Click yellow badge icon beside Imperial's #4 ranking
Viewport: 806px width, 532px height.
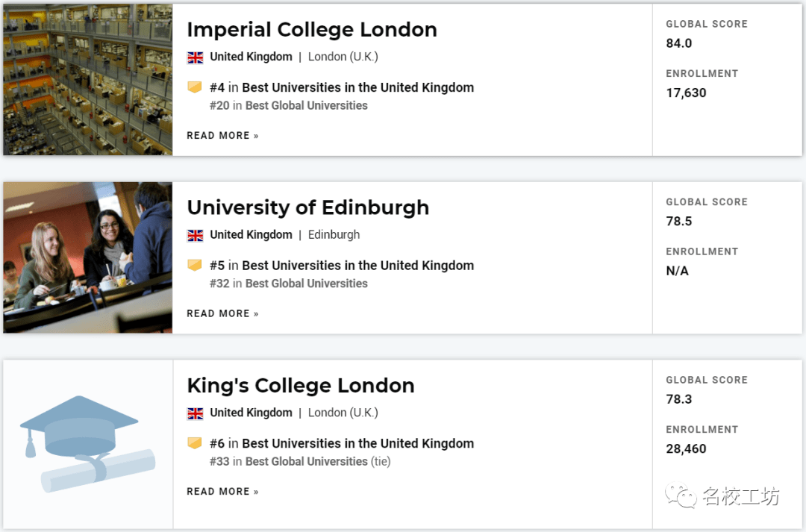[x=194, y=87]
